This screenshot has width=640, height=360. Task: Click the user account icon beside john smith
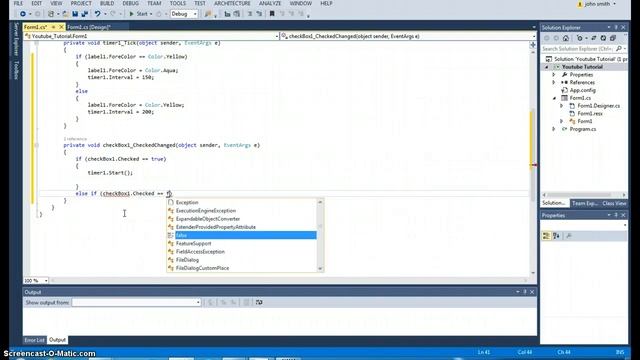pyautogui.click(x=580, y=4)
